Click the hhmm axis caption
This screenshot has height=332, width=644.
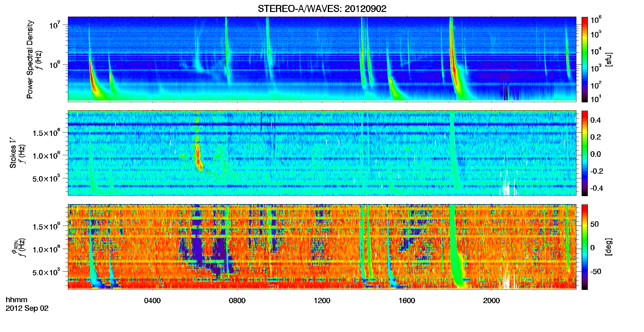tap(17, 300)
